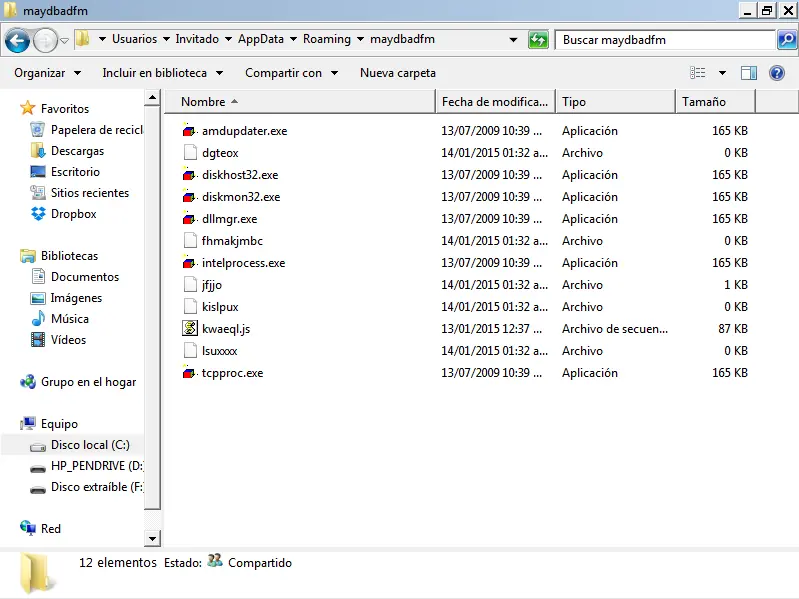Select the jfjjo file icon
The width and height of the screenshot is (799, 599).
click(x=190, y=284)
